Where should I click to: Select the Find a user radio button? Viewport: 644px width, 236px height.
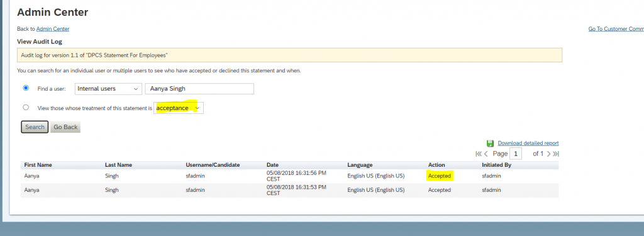point(26,88)
